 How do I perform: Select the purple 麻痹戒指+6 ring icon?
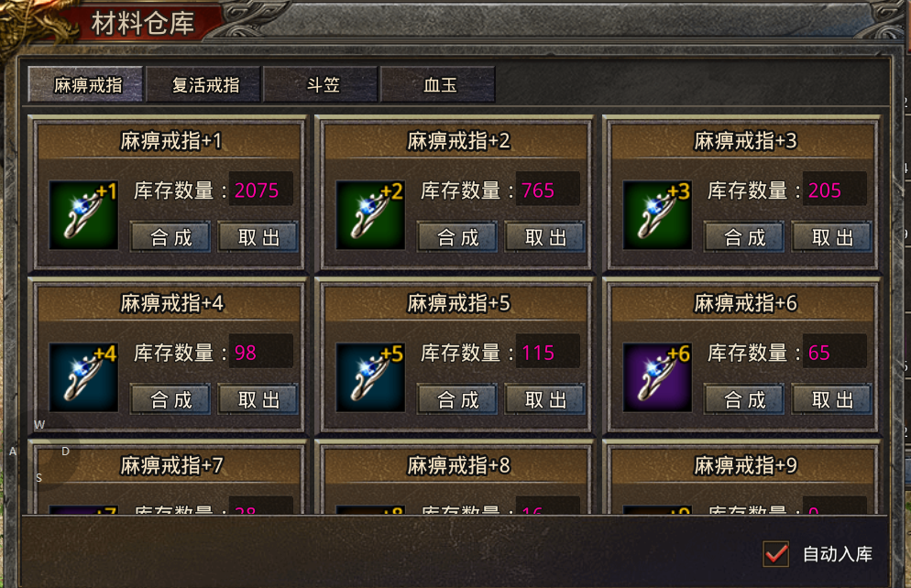pyautogui.click(x=657, y=377)
